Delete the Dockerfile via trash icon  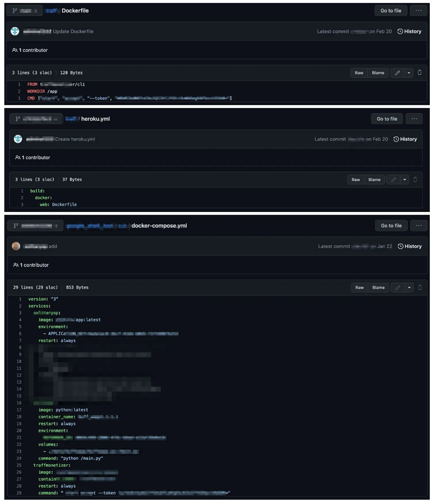pyautogui.click(x=419, y=72)
